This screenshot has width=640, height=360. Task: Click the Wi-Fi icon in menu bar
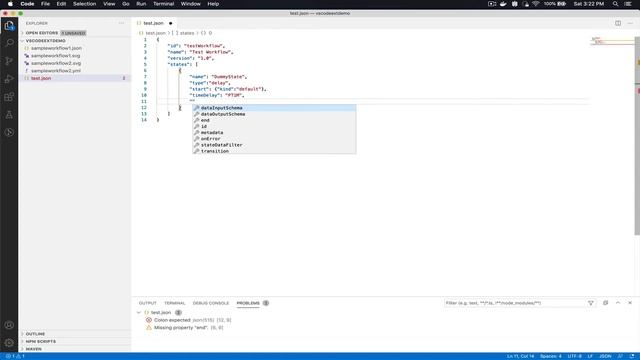click(x=536, y=4)
